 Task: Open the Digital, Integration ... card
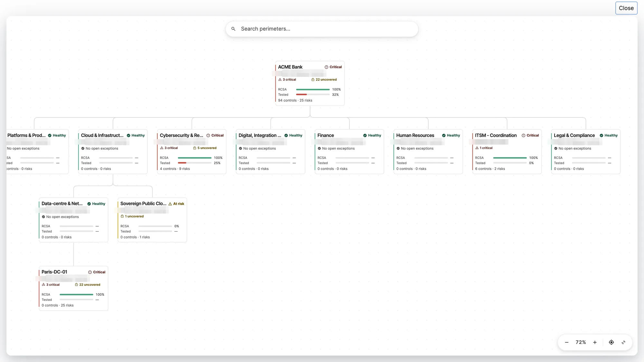[x=270, y=152]
